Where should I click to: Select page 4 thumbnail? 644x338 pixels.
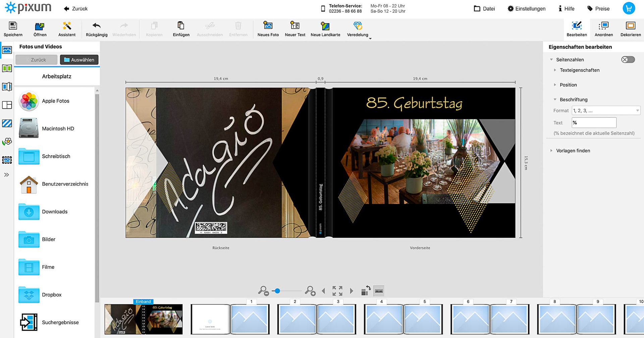click(x=383, y=319)
